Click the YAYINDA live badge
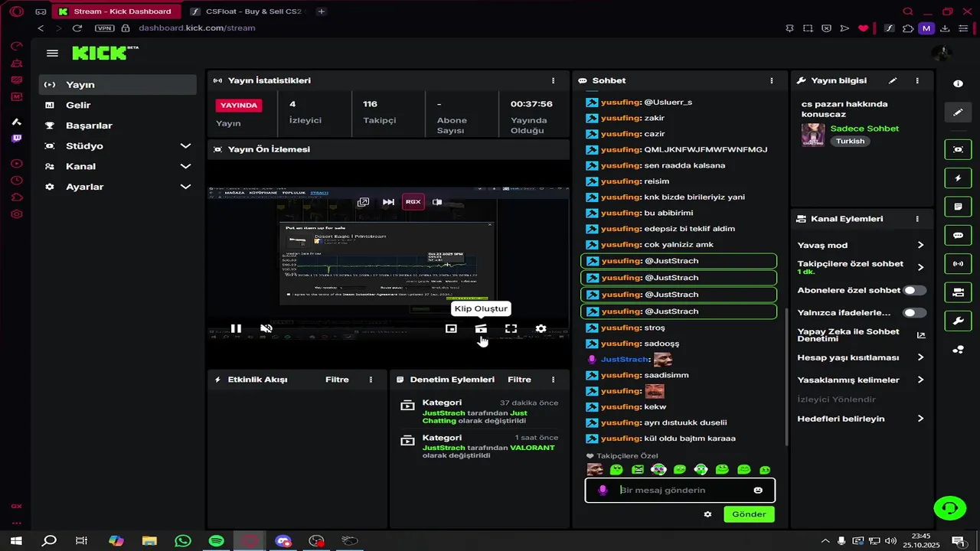Screen dimensions: 980x551 tap(239, 105)
